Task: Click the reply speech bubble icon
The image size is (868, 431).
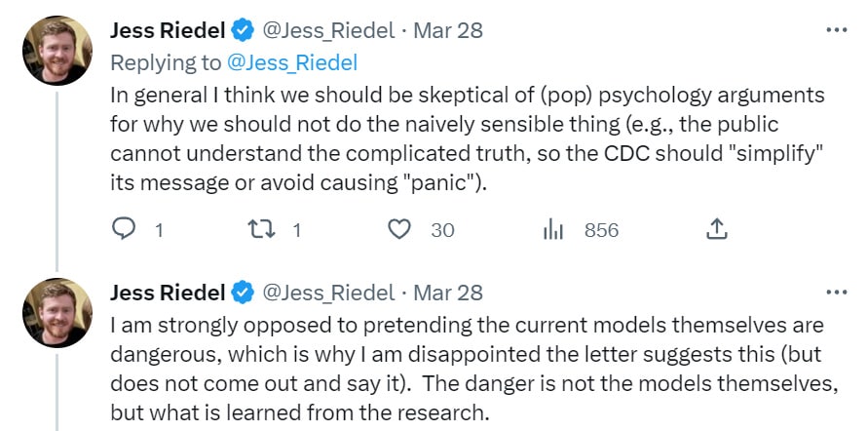Action: tap(124, 229)
